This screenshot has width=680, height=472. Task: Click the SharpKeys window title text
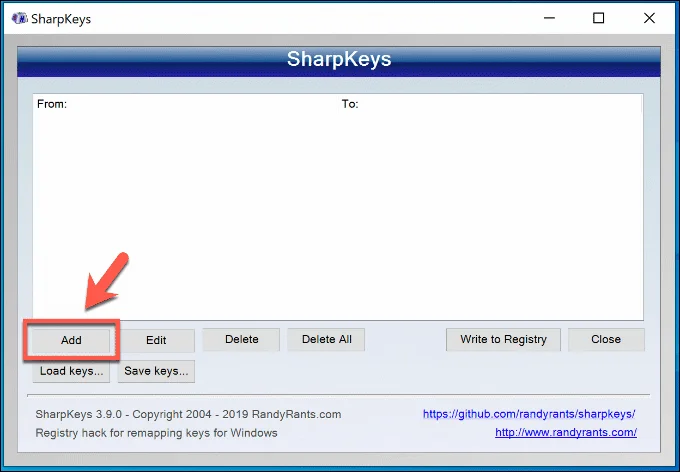(61, 19)
